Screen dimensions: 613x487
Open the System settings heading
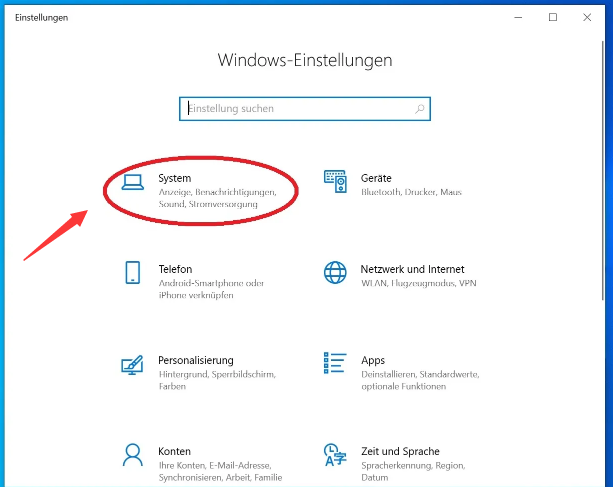(x=175, y=178)
